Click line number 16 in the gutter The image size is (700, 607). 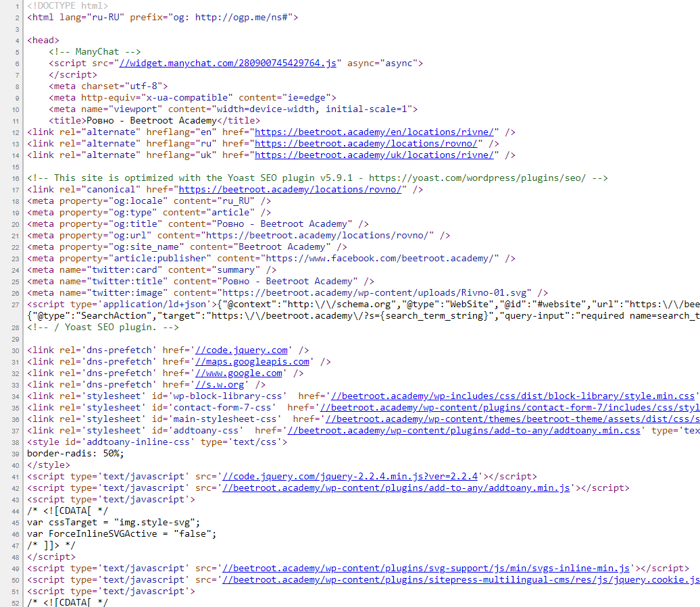point(15,179)
